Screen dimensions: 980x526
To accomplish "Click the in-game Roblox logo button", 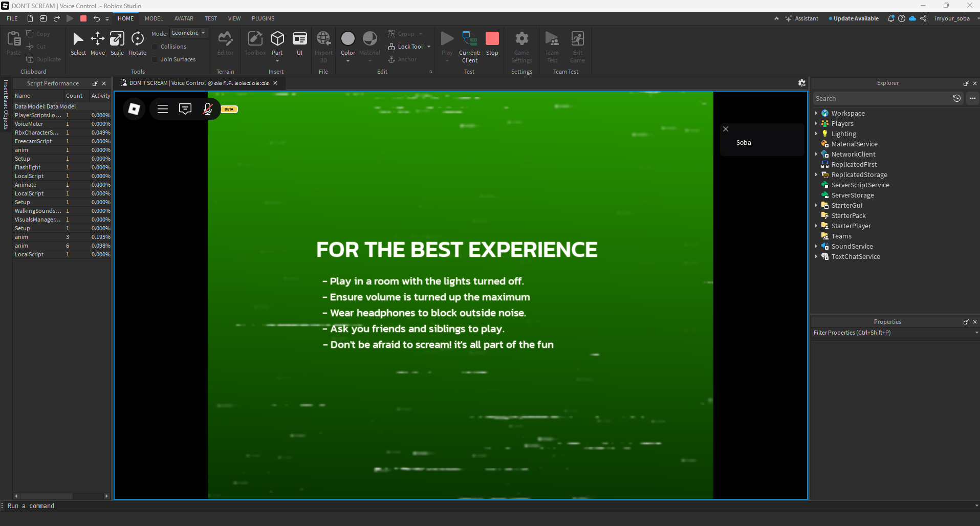I will click(134, 109).
